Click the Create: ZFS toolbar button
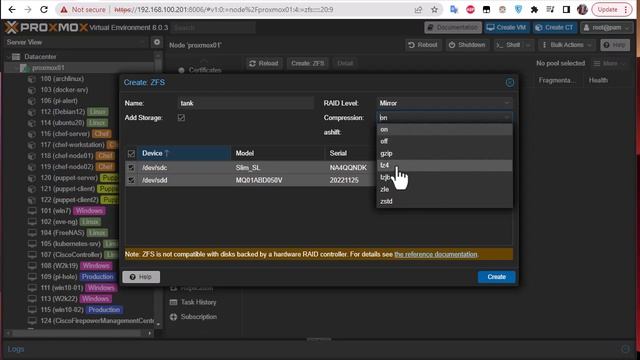 308,63
